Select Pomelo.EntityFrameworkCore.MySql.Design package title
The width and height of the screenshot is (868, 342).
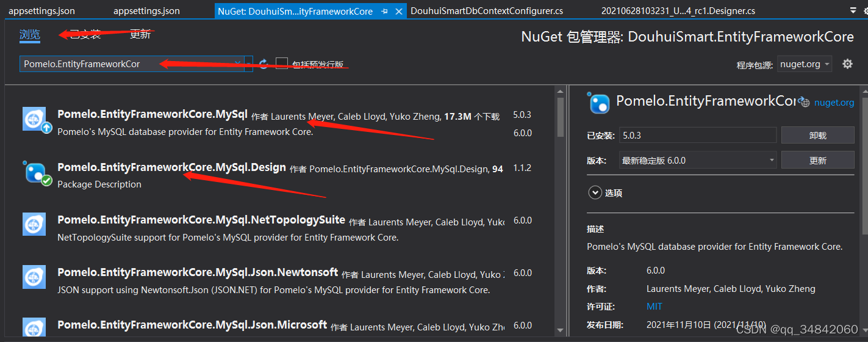171,167
